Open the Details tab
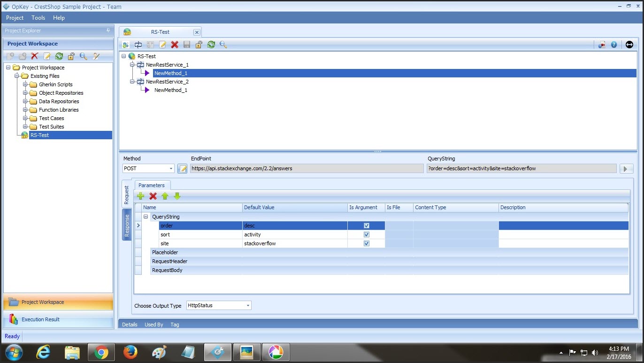This screenshot has width=644, height=363. [x=130, y=325]
